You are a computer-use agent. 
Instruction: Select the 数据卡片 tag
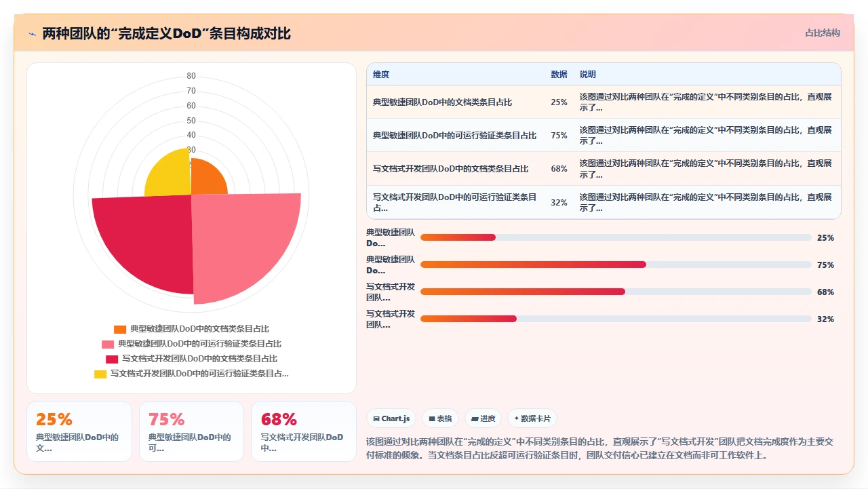pyautogui.click(x=532, y=418)
